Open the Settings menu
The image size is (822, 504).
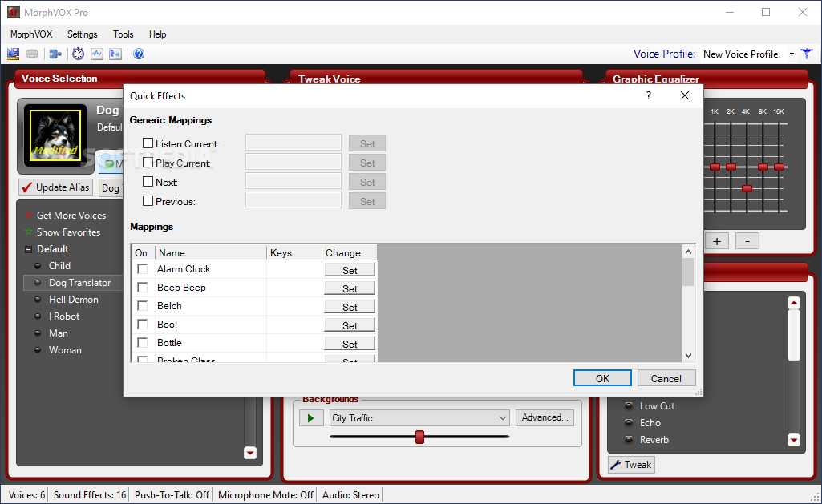(x=83, y=34)
